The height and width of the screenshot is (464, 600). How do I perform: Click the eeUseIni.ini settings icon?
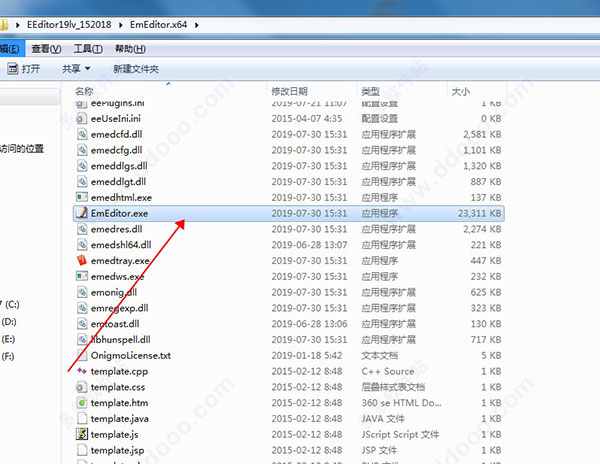(82, 119)
